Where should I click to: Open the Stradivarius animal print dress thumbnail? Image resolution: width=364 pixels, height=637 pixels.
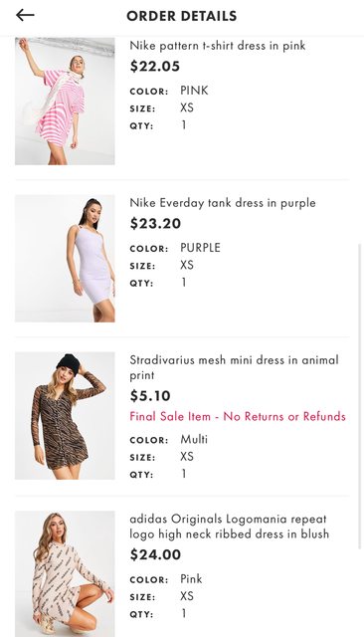65,416
